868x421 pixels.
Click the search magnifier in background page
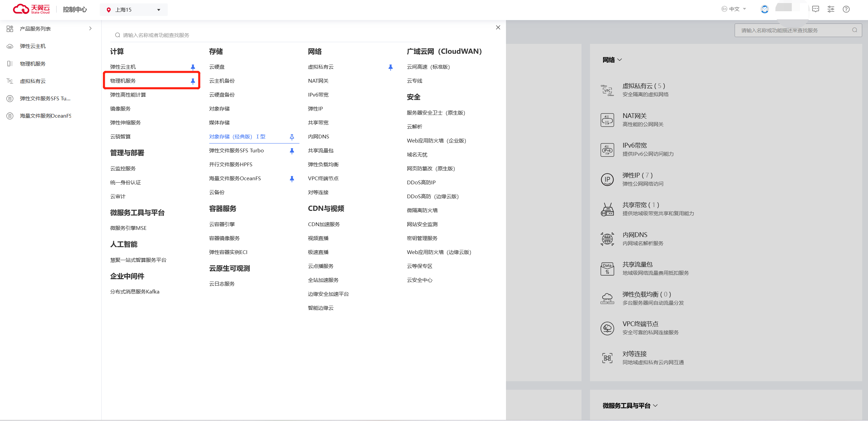855,30
